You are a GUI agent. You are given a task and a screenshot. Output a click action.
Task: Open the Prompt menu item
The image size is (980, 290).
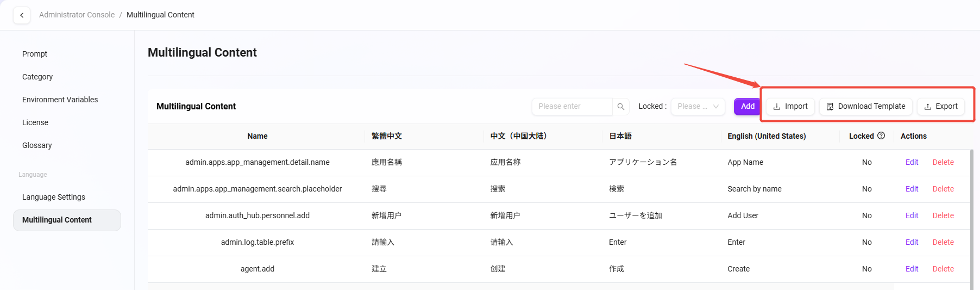click(x=35, y=54)
